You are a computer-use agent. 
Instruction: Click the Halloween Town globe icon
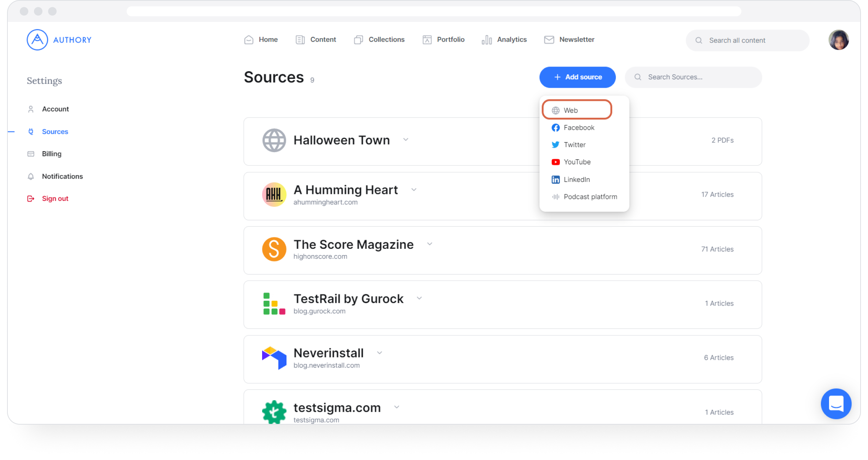[x=274, y=140]
